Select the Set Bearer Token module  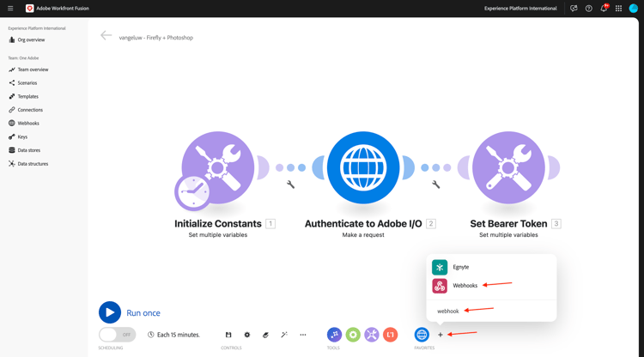(x=508, y=167)
